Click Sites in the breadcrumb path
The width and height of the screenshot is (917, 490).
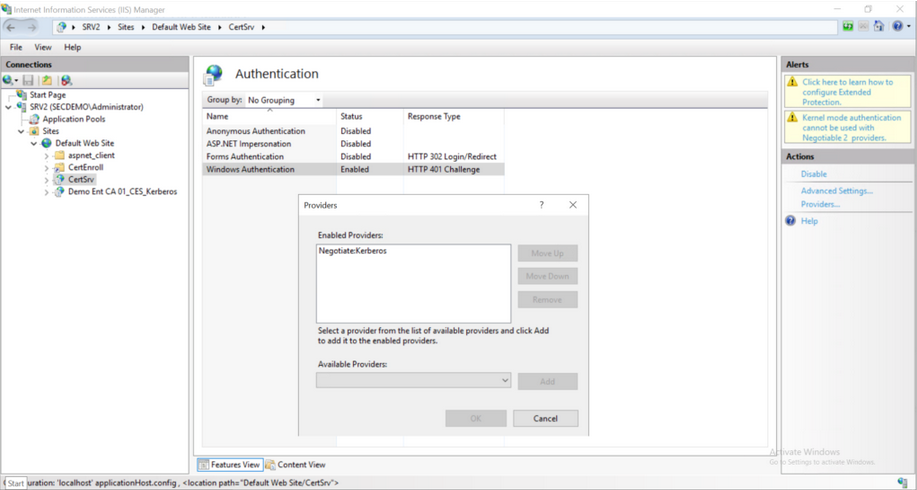point(126,27)
